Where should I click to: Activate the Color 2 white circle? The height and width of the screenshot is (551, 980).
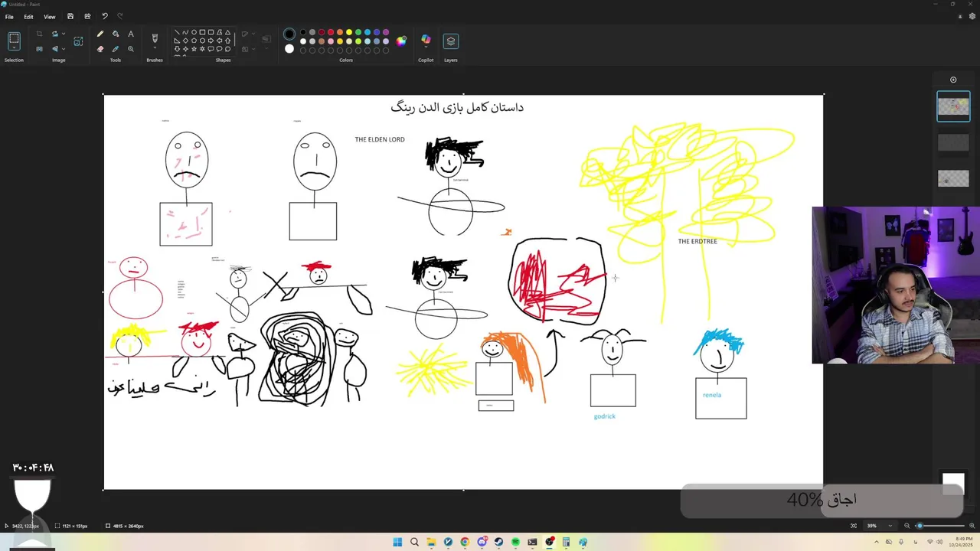tap(289, 49)
